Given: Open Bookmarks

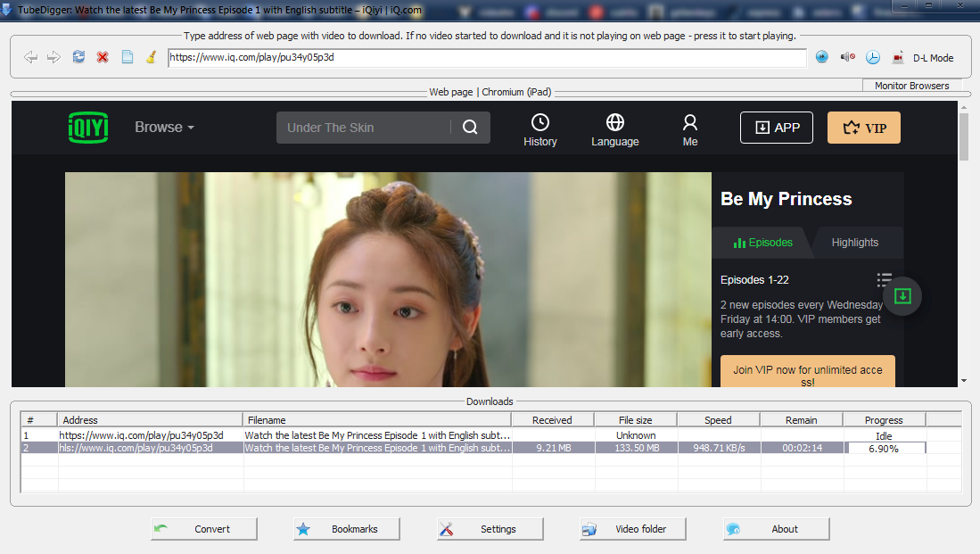Looking at the screenshot, I should (x=347, y=529).
